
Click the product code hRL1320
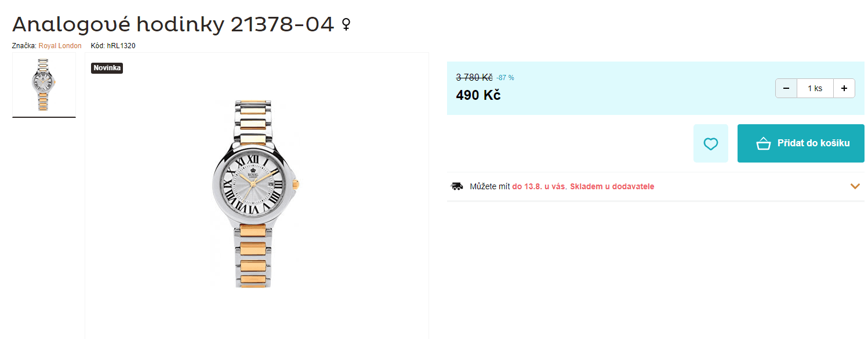click(121, 46)
